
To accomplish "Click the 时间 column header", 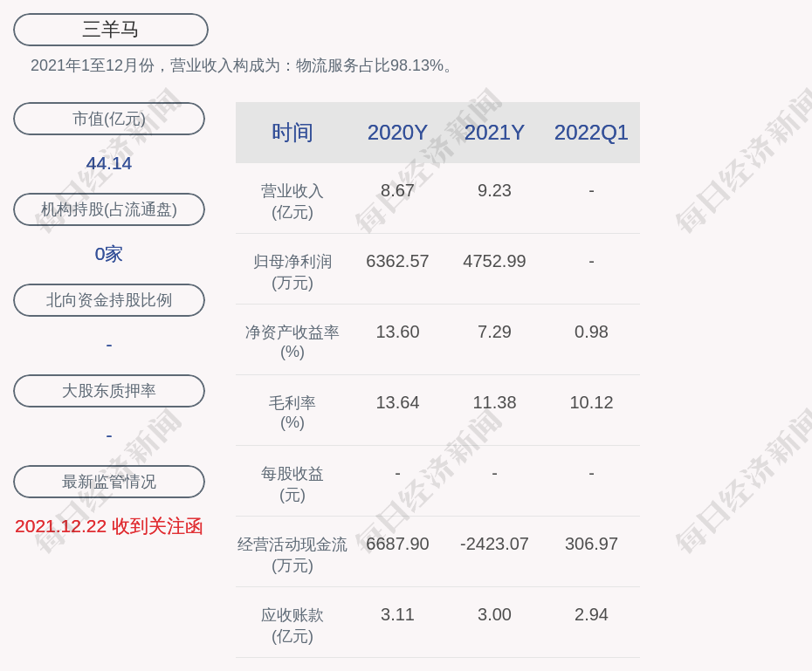I will point(292,133).
